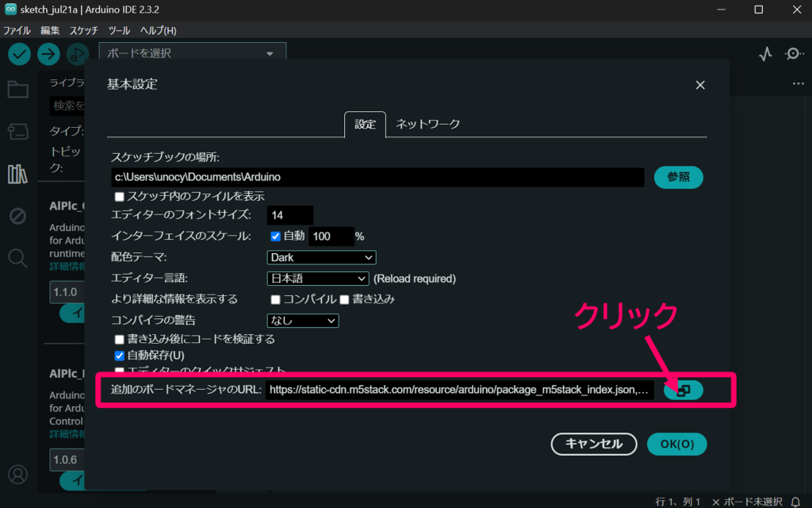The width and height of the screenshot is (812, 508).
Task: Close the 基本設定 dialog with the X
Action: (x=700, y=85)
